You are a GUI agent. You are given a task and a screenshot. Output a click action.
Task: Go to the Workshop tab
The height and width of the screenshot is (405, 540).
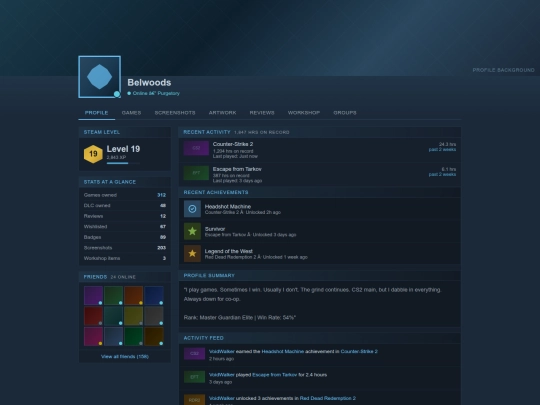point(304,113)
